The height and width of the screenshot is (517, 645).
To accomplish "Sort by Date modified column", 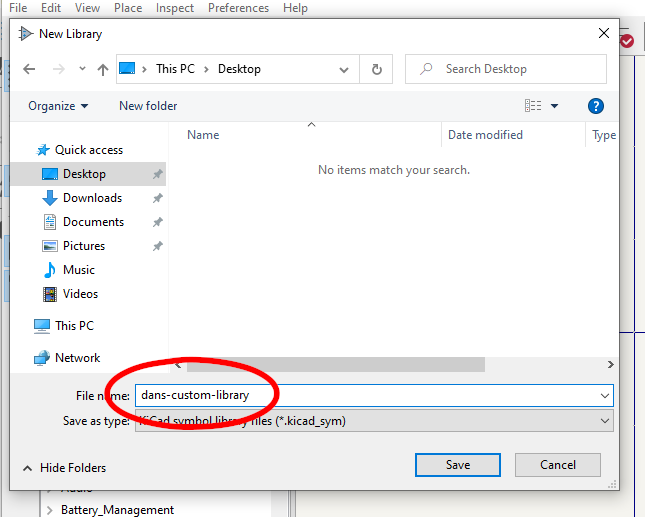I will pos(485,135).
